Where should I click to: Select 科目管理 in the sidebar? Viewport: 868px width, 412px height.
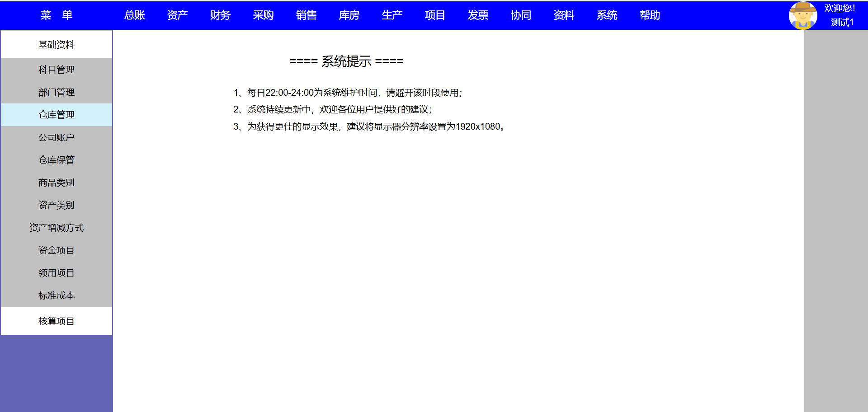pyautogui.click(x=57, y=70)
